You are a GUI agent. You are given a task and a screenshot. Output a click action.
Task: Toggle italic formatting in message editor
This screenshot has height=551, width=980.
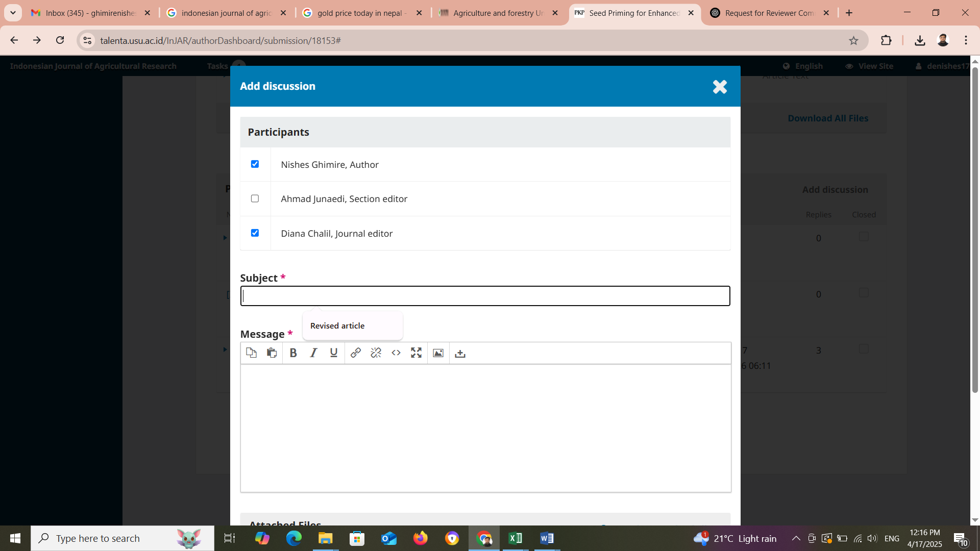(313, 353)
